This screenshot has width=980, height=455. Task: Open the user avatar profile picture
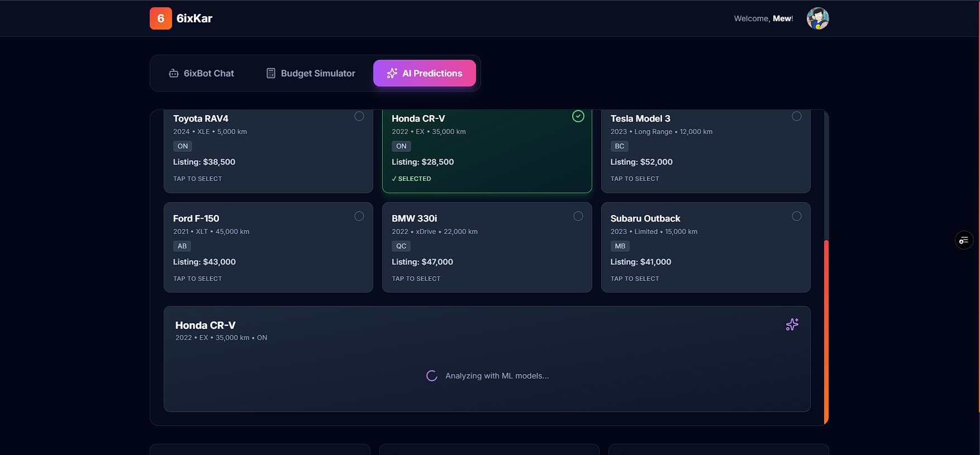pyautogui.click(x=817, y=18)
